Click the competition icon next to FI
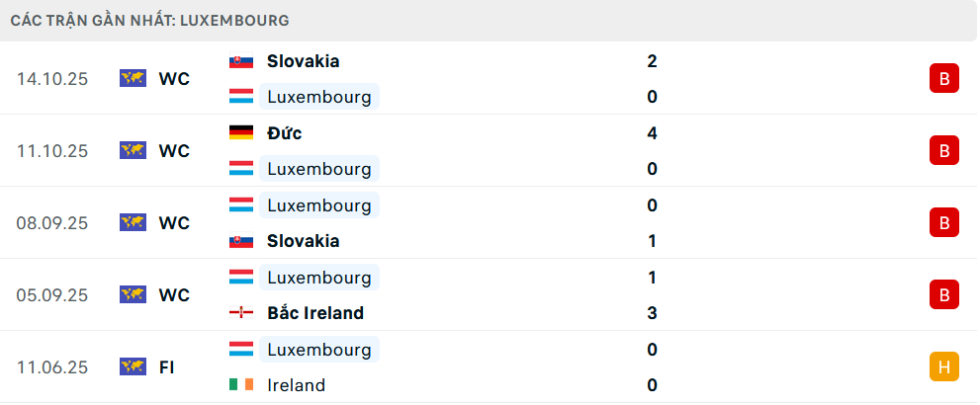 (x=133, y=367)
